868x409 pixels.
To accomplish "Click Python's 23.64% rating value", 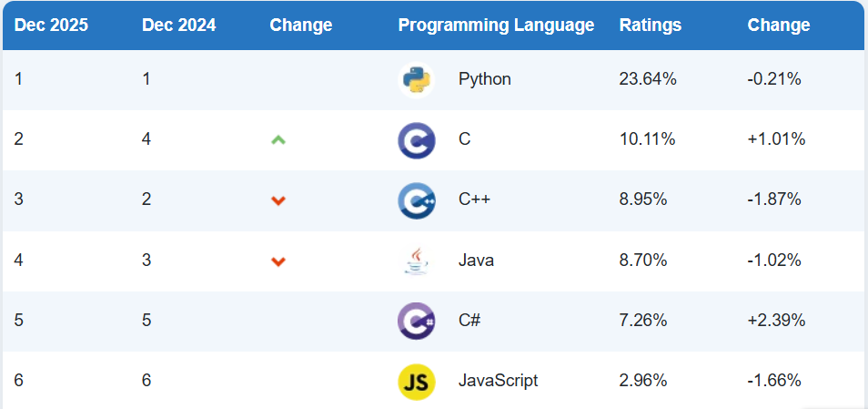I will 648,79.
